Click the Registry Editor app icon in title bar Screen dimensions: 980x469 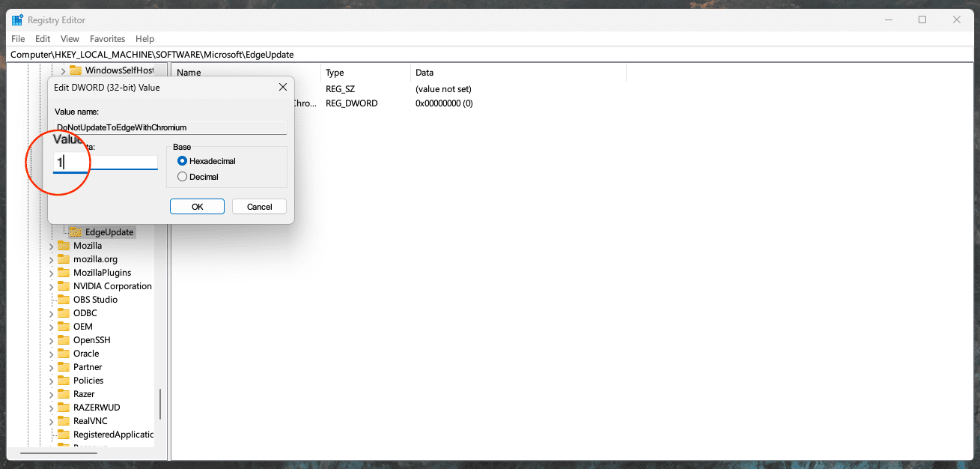click(17, 20)
